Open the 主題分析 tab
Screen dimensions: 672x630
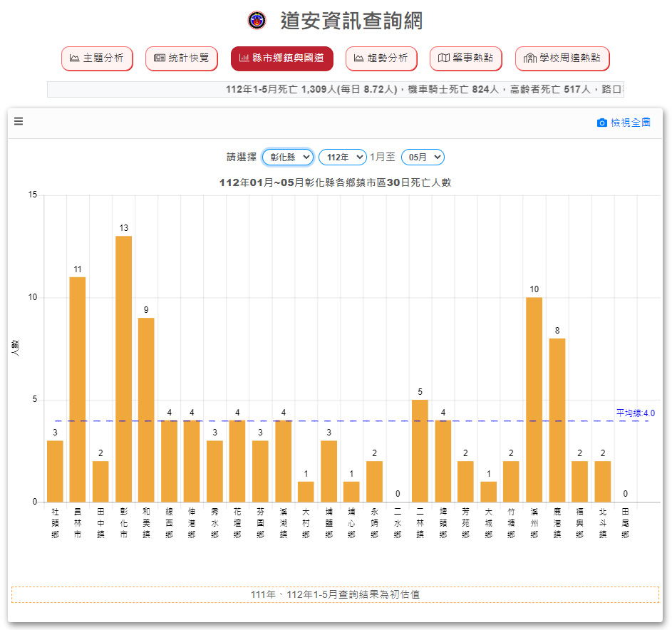[x=98, y=58]
